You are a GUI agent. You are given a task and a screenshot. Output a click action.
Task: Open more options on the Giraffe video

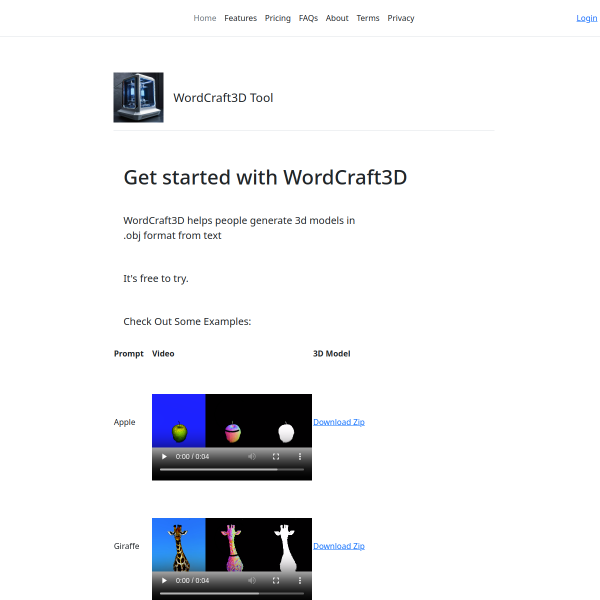coord(300,580)
